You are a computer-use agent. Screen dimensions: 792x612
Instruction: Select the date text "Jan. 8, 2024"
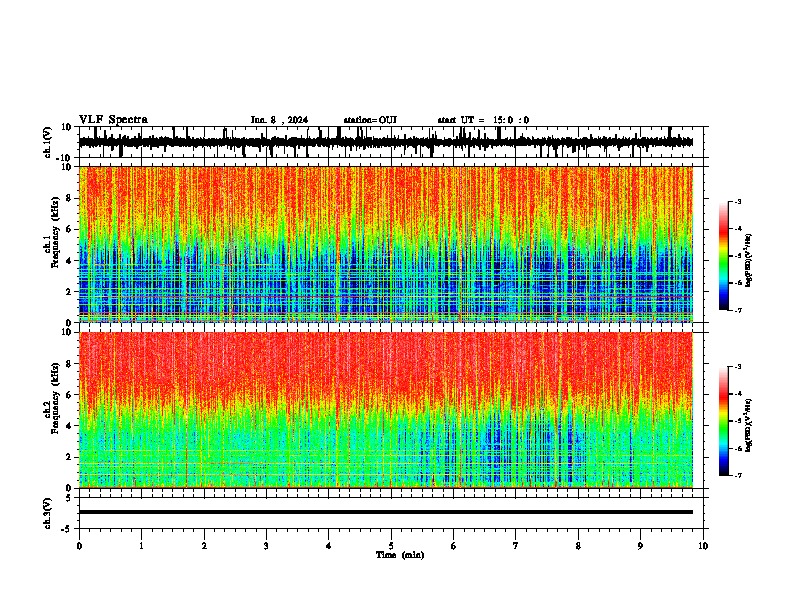pos(279,120)
